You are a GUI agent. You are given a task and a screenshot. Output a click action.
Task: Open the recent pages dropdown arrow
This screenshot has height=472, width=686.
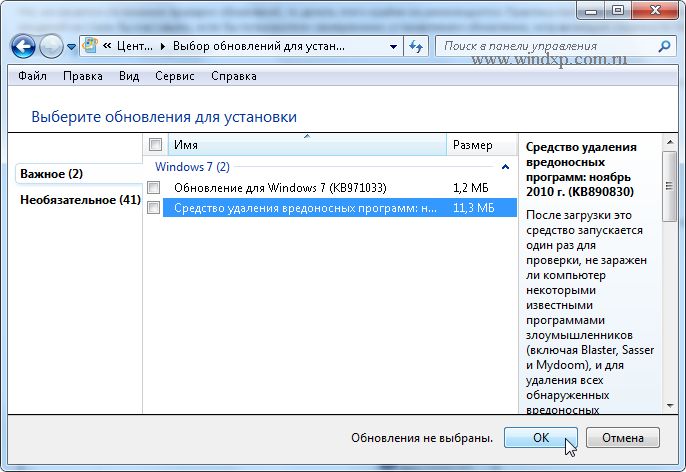[71, 46]
